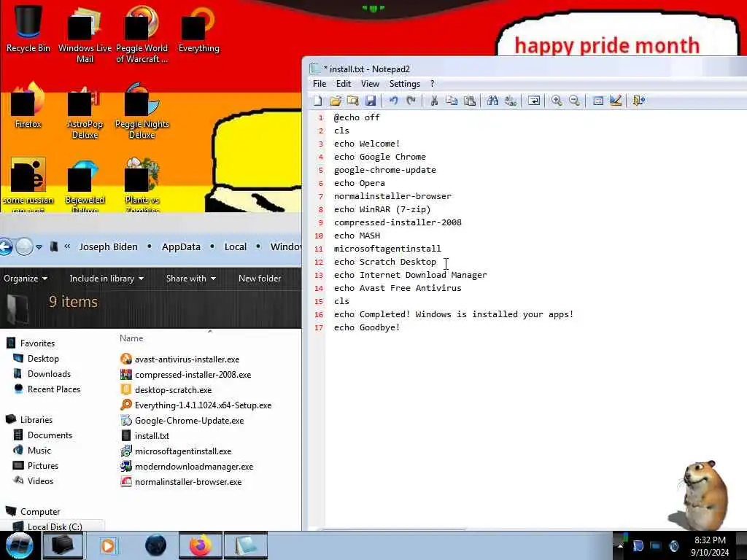The height and width of the screenshot is (560, 747).
Task: Switch to Notepad2 via its taskbar button
Action: 246,545
